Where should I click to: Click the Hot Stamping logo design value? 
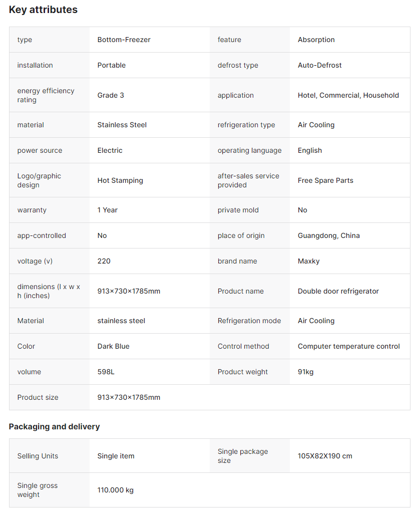tap(120, 180)
